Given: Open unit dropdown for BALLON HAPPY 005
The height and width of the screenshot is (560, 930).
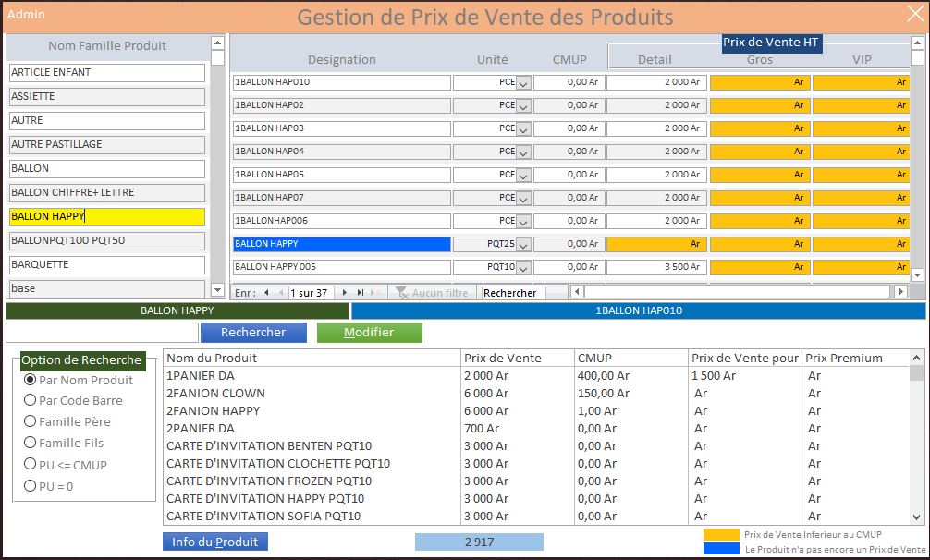Looking at the screenshot, I should pos(523,268).
